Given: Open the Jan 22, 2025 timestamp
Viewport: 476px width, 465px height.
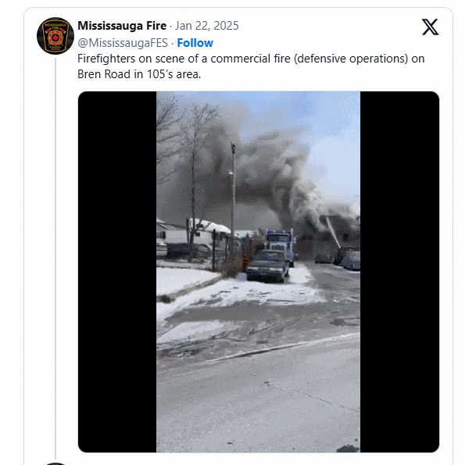Looking at the screenshot, I should pos(207,26).
